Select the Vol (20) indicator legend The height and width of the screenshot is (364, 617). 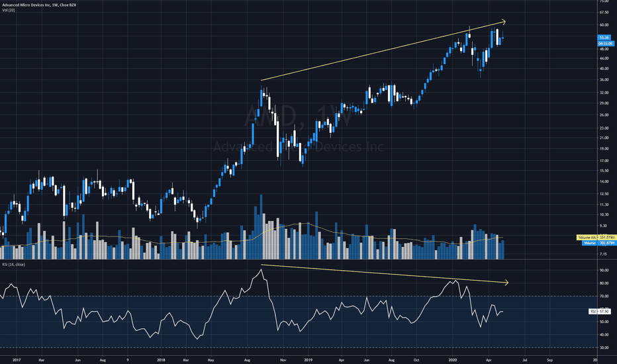[9, 10]
